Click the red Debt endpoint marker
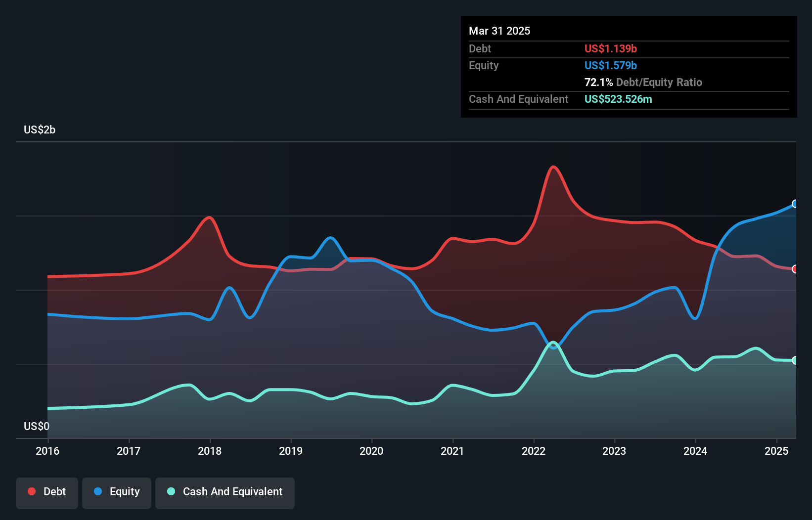 (x=795, y=269)
